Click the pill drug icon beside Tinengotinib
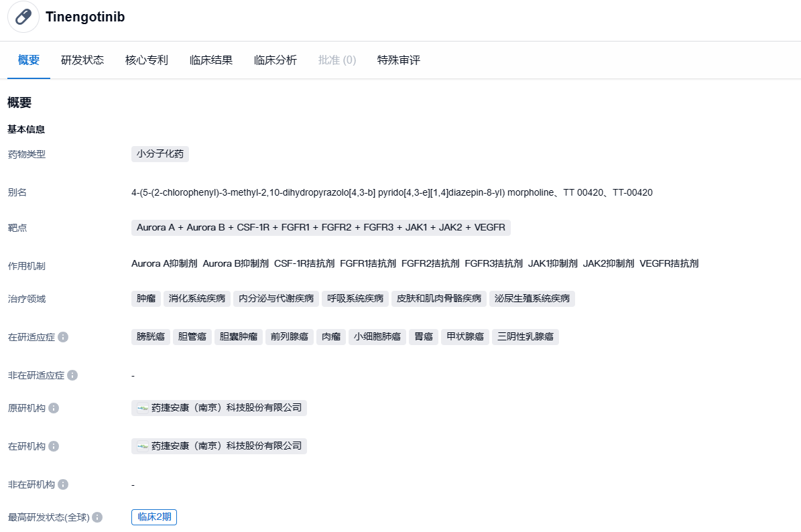 [x=23, y=17]
